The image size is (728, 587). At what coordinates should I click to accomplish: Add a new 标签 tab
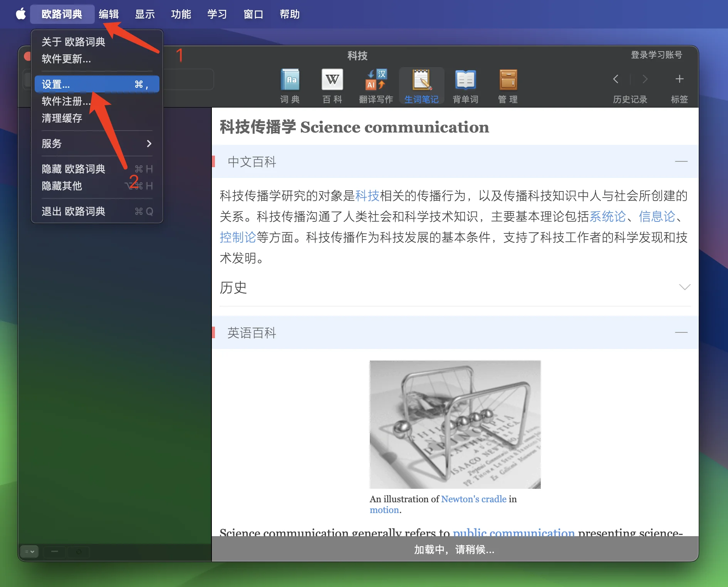[x=679, y=79]
